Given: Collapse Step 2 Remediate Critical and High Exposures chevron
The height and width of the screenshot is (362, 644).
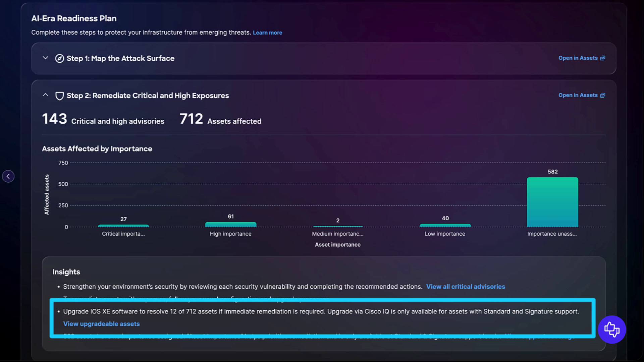Looking at the screenshot, I should pyautogui.click(x=46, y=95).
